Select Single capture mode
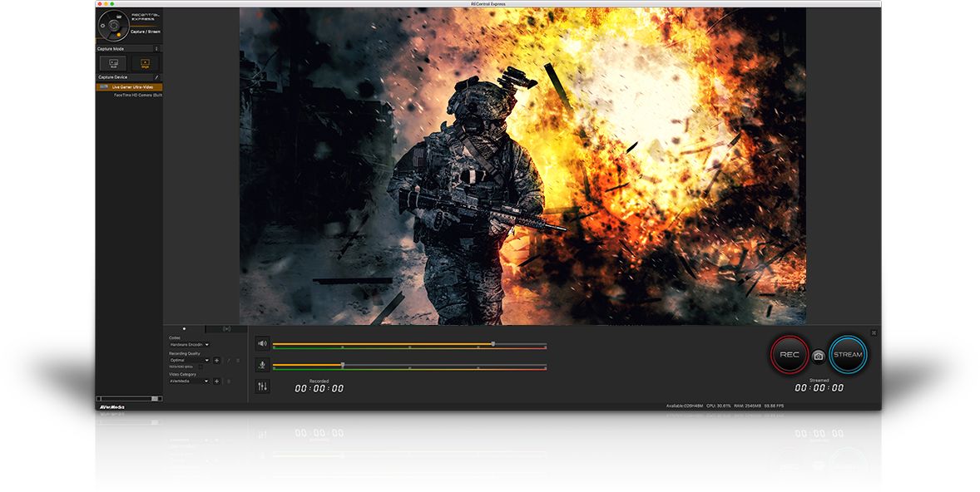980x492 pixels. pos(145,62)
